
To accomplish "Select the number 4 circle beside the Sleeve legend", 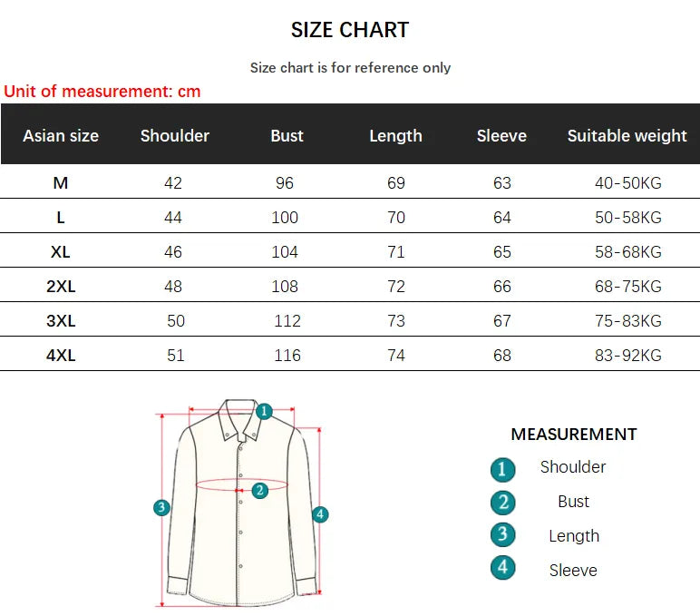I will [x=502, y=569].
